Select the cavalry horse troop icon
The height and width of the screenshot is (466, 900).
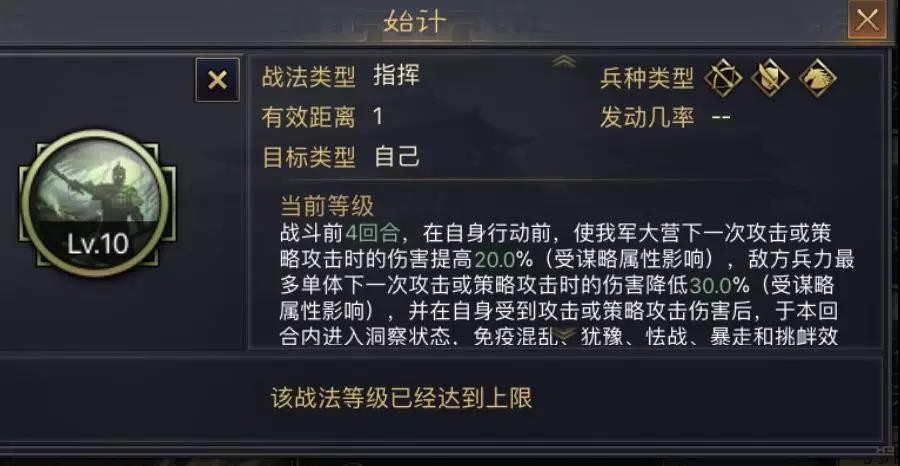(817, 78)
